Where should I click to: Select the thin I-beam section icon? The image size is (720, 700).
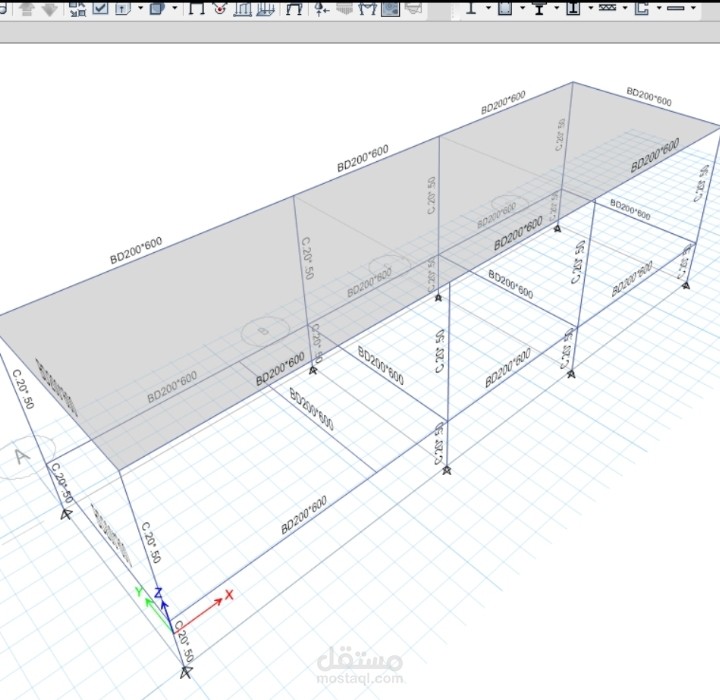pos(471,8)
